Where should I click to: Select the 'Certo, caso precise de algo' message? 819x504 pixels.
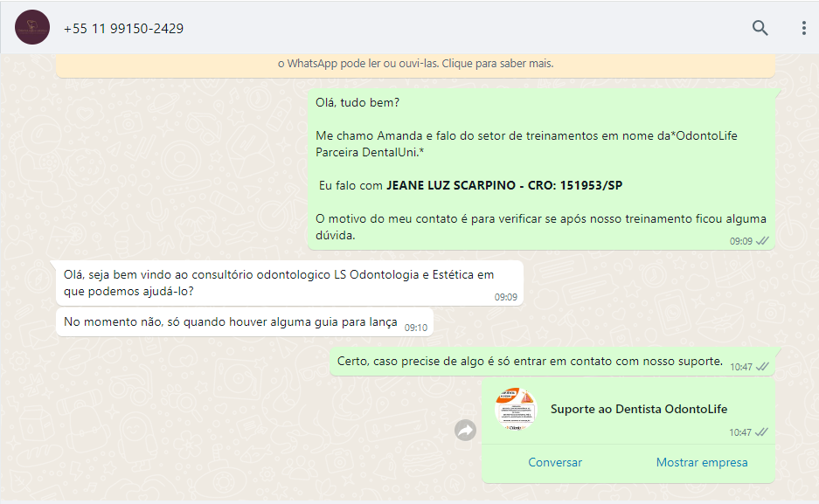pyautogui.click(x=552, y=362)
